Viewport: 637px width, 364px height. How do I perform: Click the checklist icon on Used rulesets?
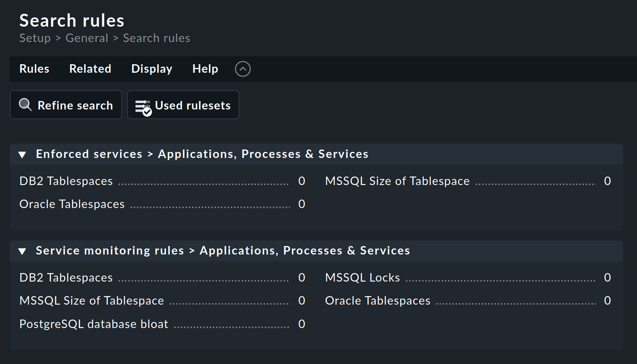[143, 107]
